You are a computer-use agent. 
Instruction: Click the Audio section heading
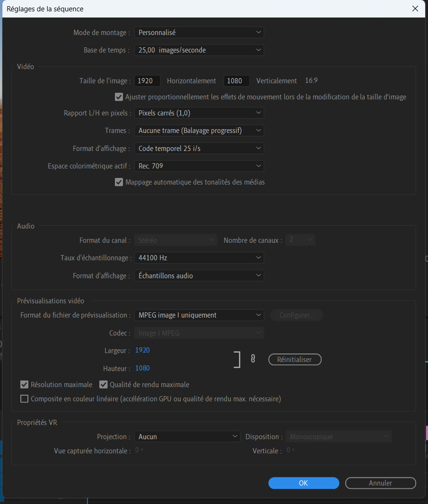tap(26, 226)
